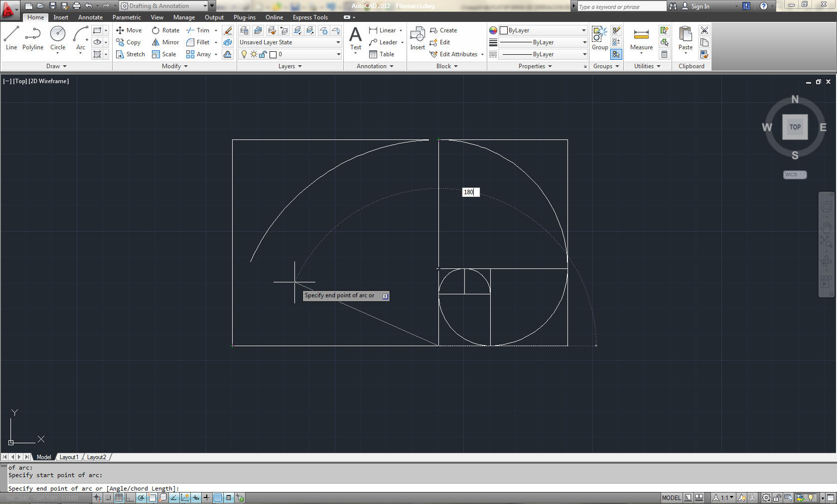Screen dimensions: 837x504
Task: Click Create block button
Action: pos(443,30)
